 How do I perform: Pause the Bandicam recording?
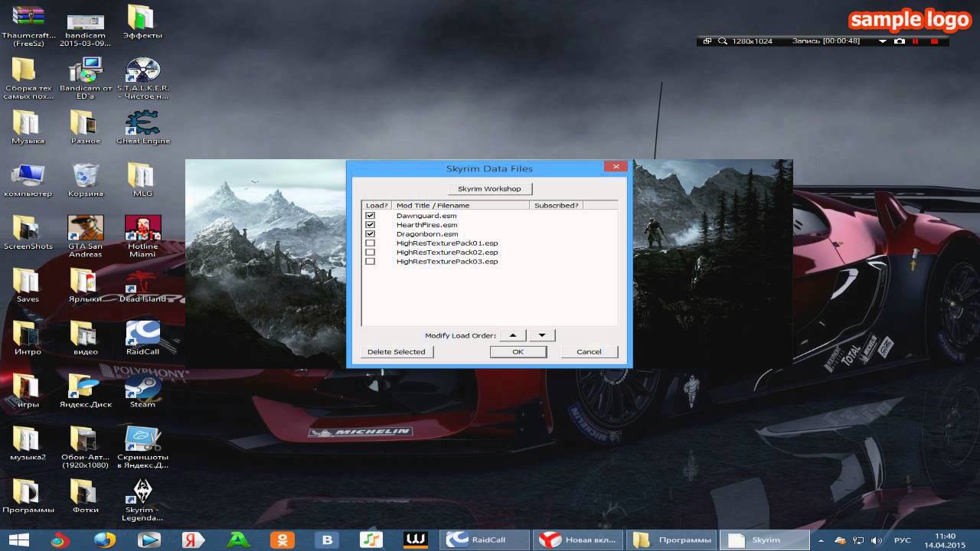pos(916,41)
